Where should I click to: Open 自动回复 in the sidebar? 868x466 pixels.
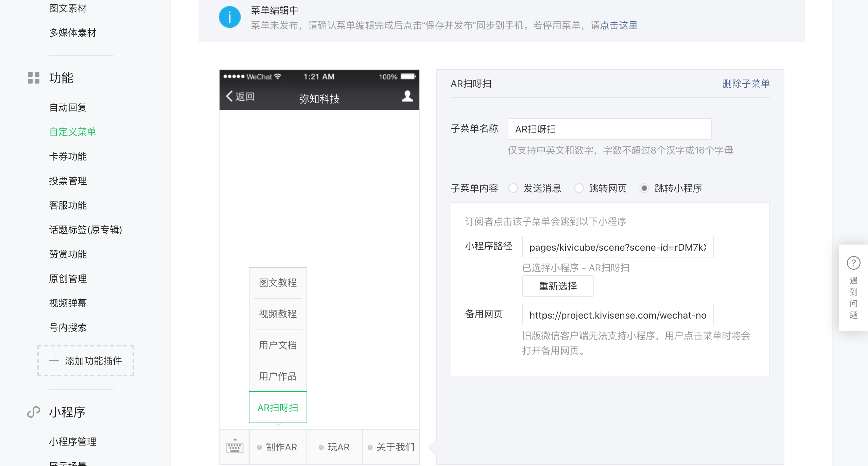[x=68, y=107]
